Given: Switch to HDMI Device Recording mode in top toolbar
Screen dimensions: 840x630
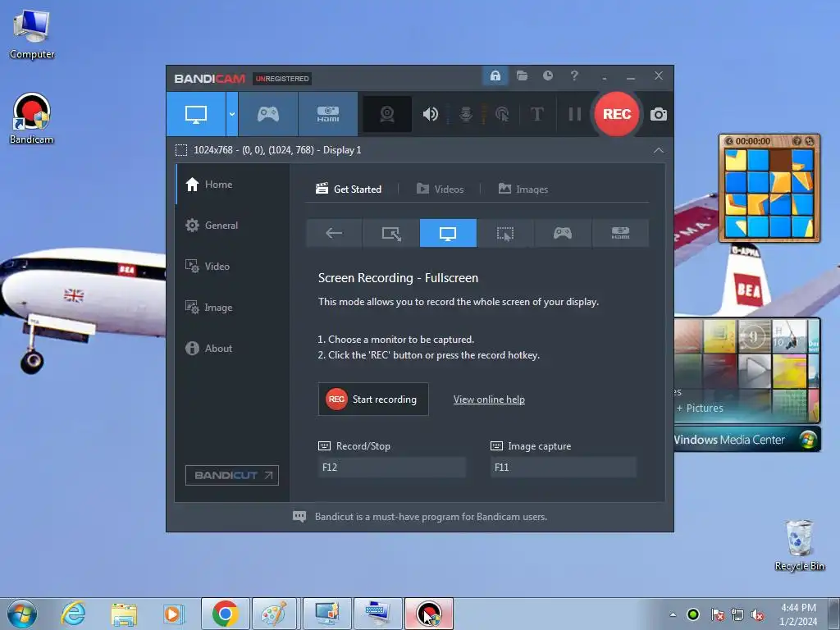Looking at the screenshot, I should [328, 114].
